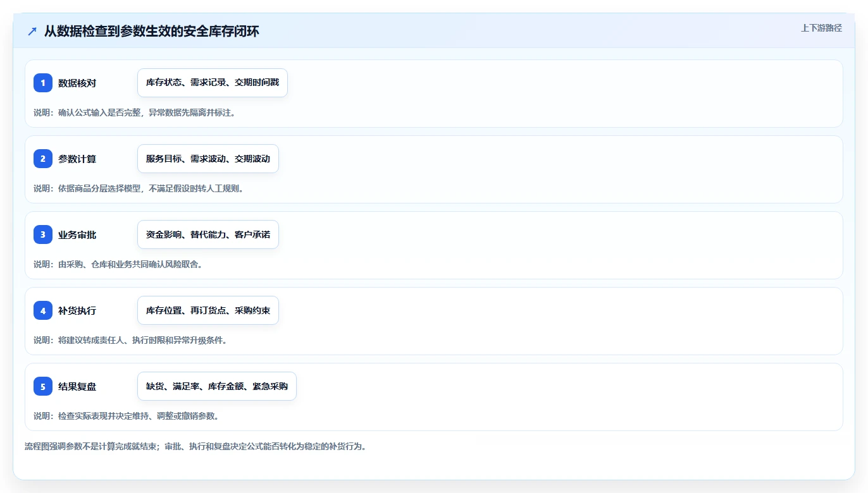Click the 数据核对 step title
The width and height of the screenshot is (868, 493).
click(x=77, y=83)
